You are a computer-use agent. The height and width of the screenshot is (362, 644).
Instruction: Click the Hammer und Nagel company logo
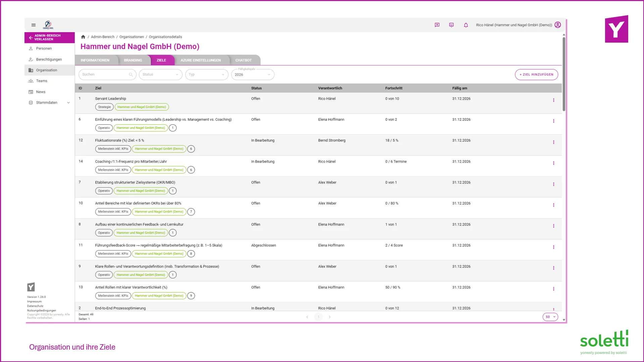[x=48, y=25]
